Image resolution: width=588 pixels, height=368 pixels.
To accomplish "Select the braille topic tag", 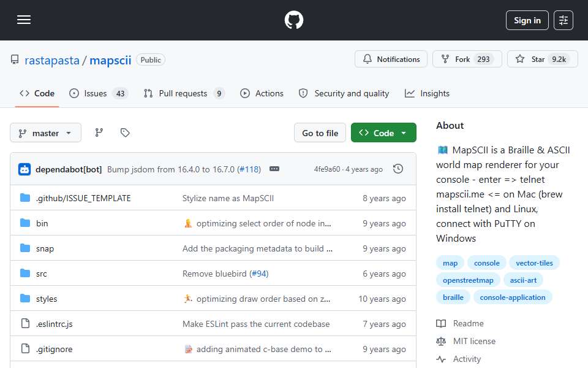I will click(453, 297).
